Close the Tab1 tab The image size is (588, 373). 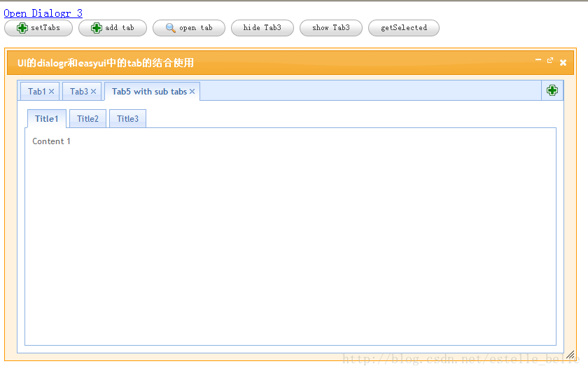point(51,92)
